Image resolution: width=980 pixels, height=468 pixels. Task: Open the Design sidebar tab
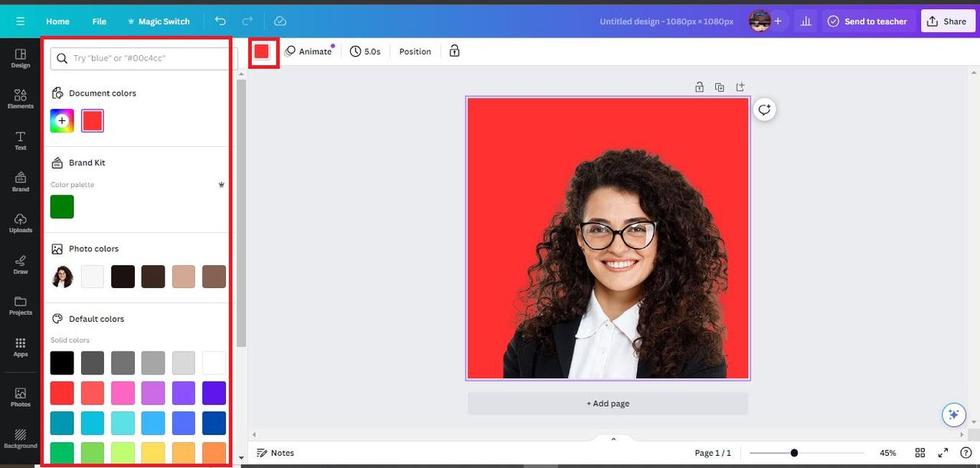click(x=21, y=58)
